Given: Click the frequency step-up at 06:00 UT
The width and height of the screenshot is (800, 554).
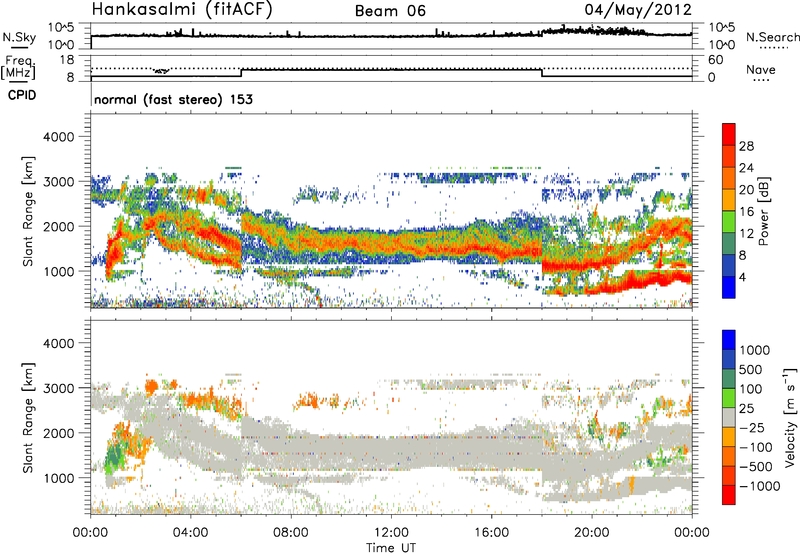Looking at the screenshot, I should pyautogui.click(x=241, y=73).
